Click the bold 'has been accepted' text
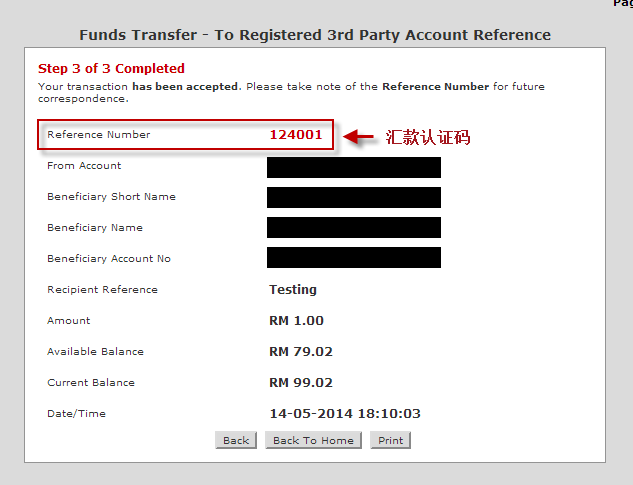The image size is (633, 485). point(185,86)
